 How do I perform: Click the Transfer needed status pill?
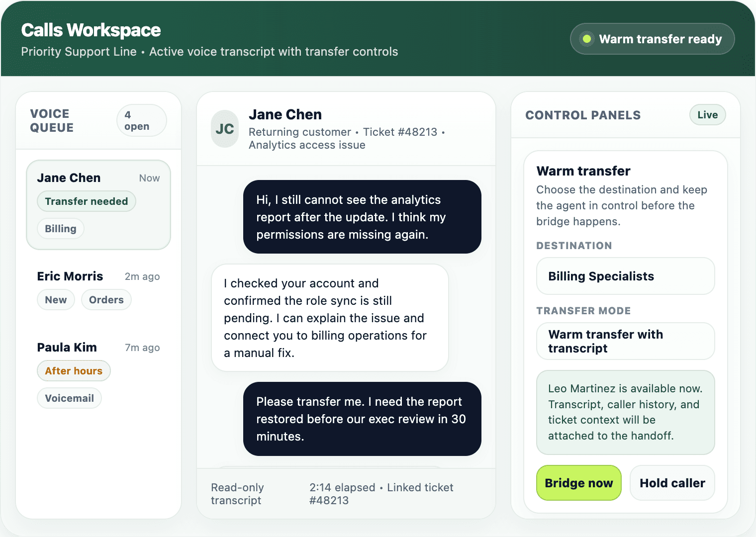[86, 201]
